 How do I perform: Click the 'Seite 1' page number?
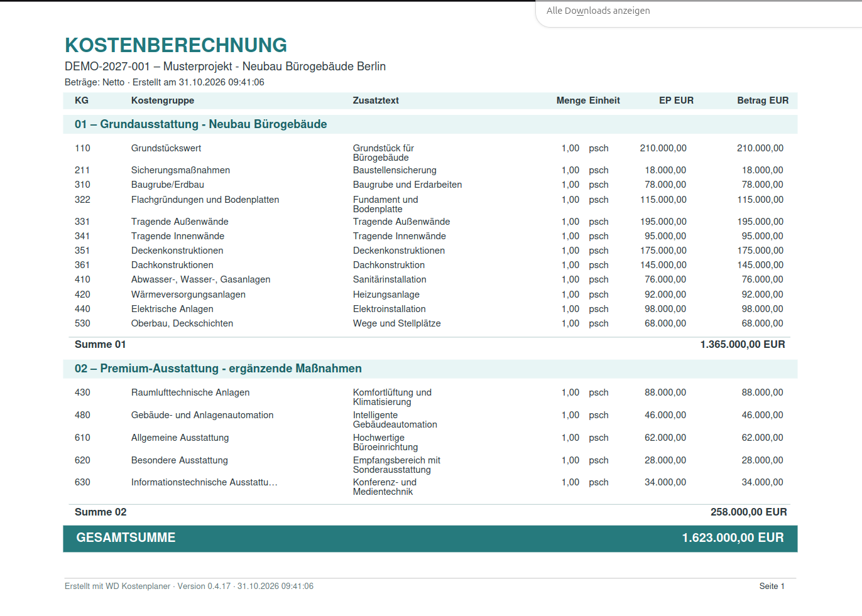click(x=772, y=586)
